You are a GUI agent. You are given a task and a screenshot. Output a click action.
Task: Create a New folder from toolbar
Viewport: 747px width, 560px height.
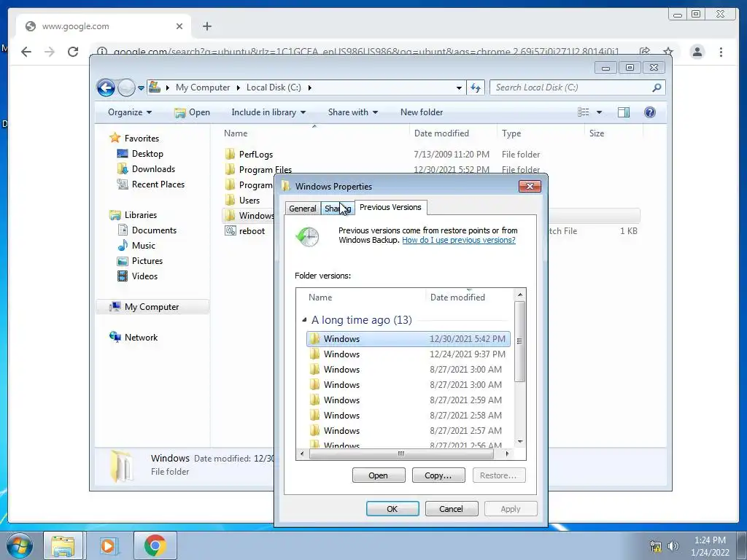pos(422,112)
